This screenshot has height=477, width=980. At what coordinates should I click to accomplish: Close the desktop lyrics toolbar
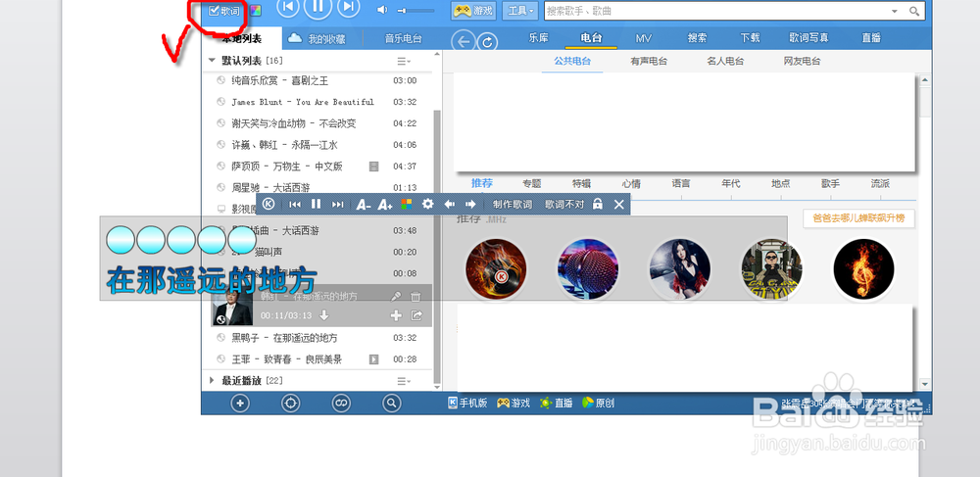click(618, 204)
